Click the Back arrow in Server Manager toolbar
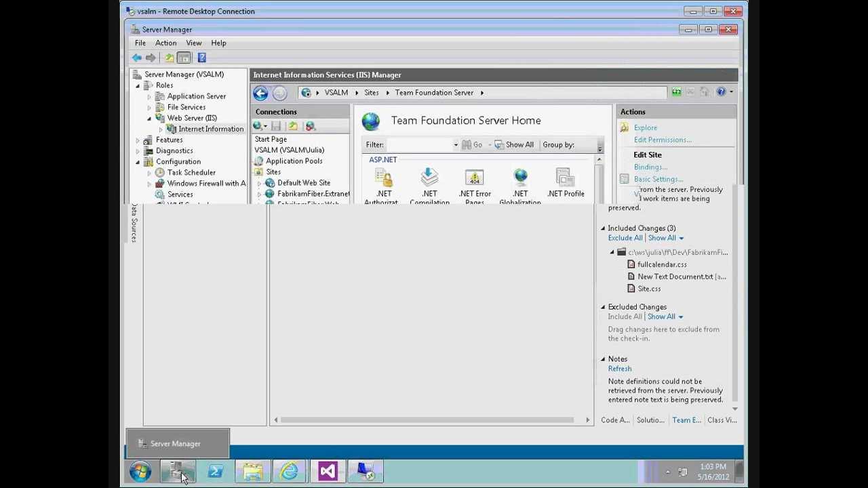The image size is (868, 488). pyautogui.click(x=137, y=58)
